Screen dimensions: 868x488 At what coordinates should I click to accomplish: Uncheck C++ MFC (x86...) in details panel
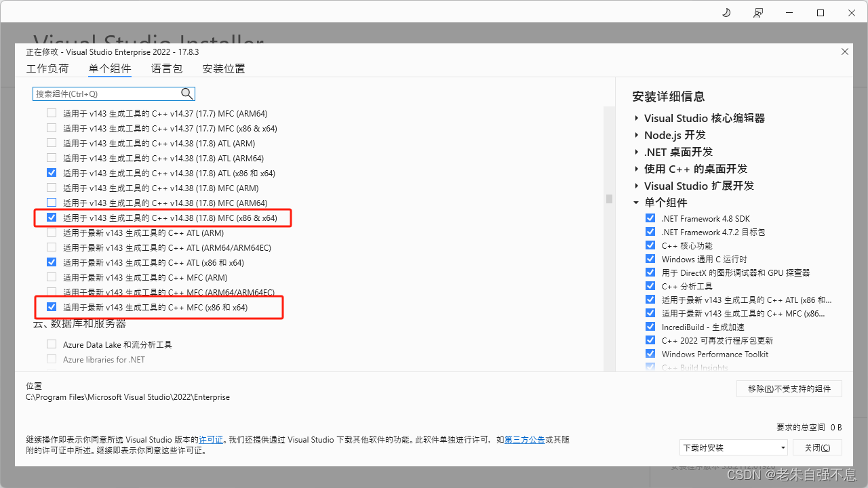pos(651,313)
